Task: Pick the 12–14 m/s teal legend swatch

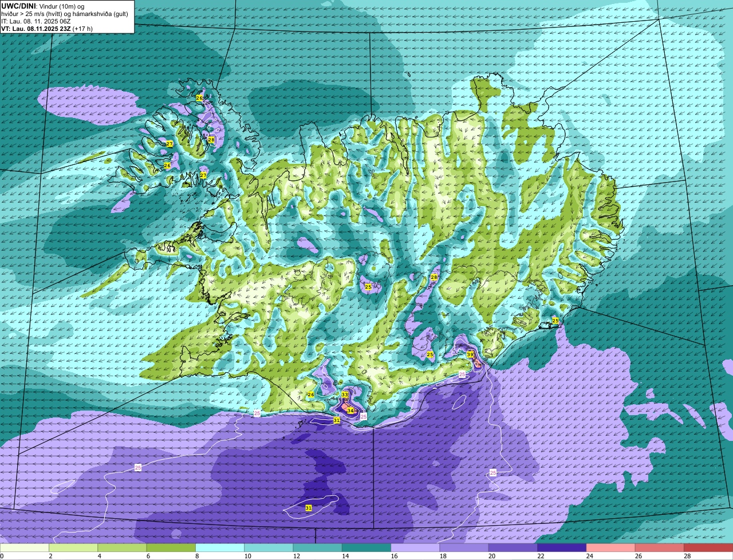Action: coord(318,547)
